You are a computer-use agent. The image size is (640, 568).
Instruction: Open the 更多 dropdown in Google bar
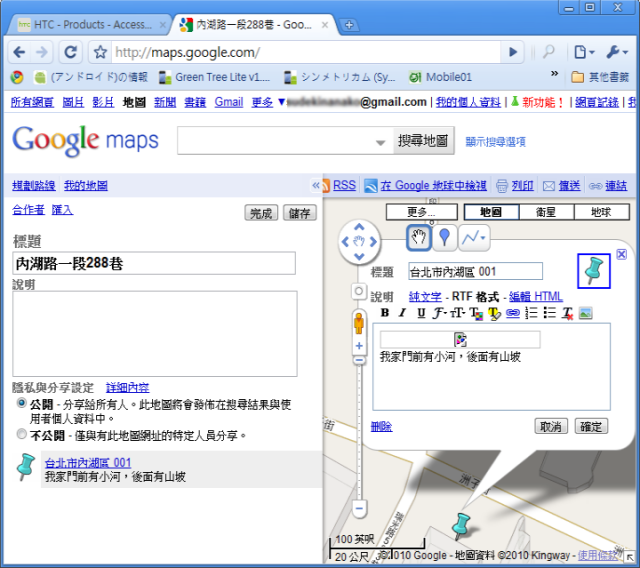268,102
